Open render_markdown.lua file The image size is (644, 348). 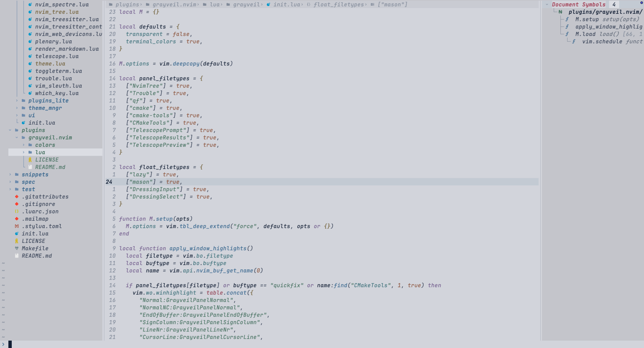[67, 49]
